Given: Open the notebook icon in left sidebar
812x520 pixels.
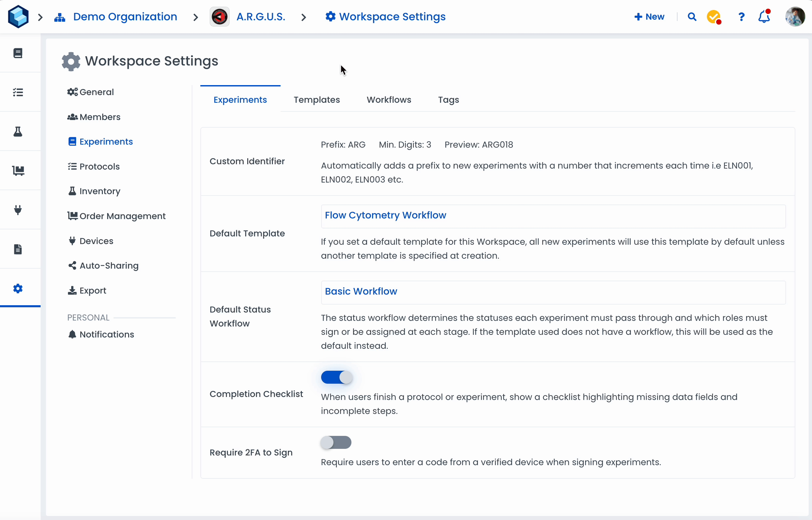Looking at the screenshot, I should click(18, 53).
